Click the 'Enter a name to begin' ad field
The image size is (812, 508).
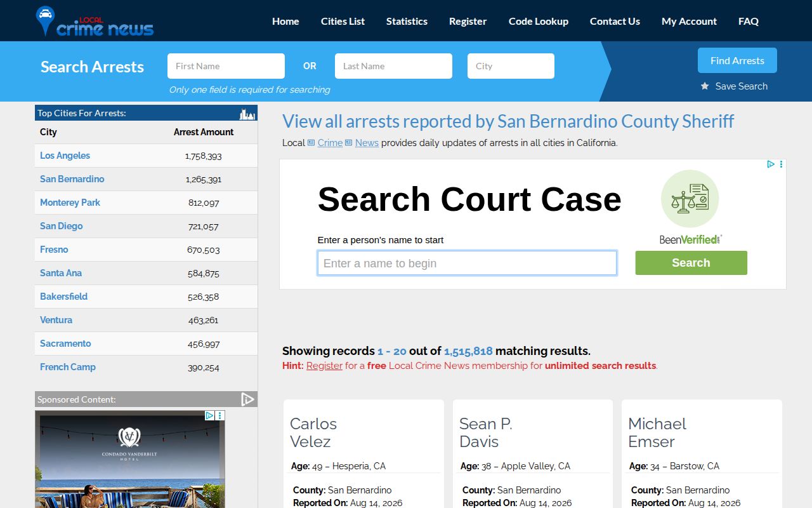point(467,263)
